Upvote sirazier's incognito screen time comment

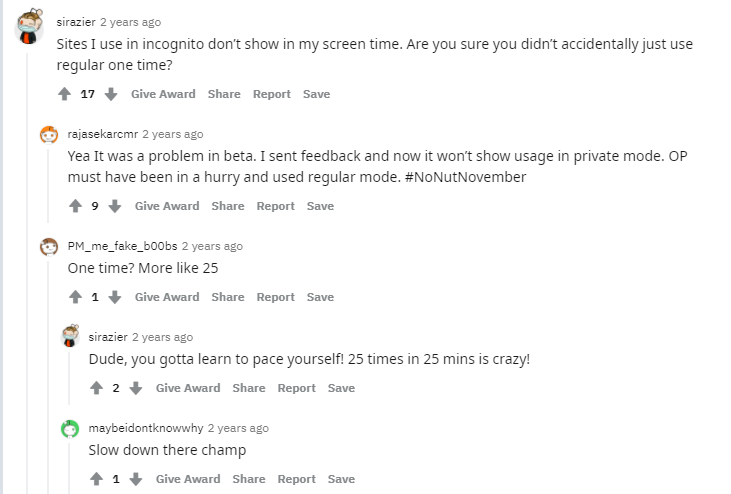click(65, 94)
